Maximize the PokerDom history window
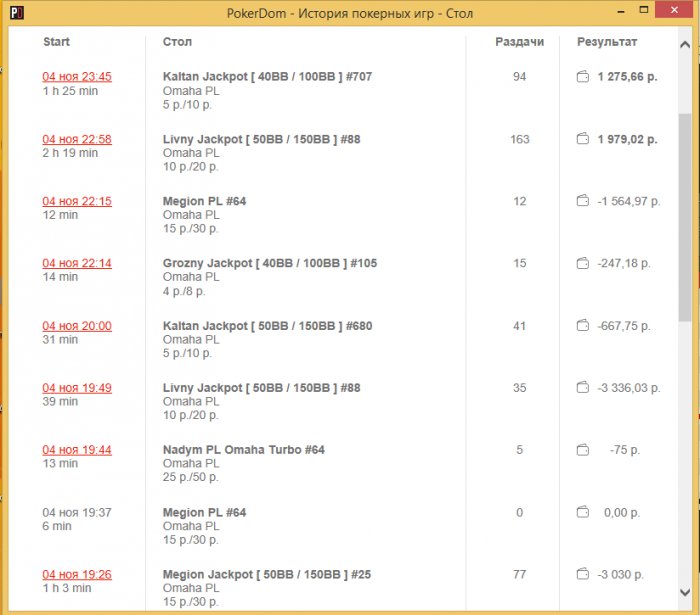Viewport: 700px width, 615px height. point(643,10)
